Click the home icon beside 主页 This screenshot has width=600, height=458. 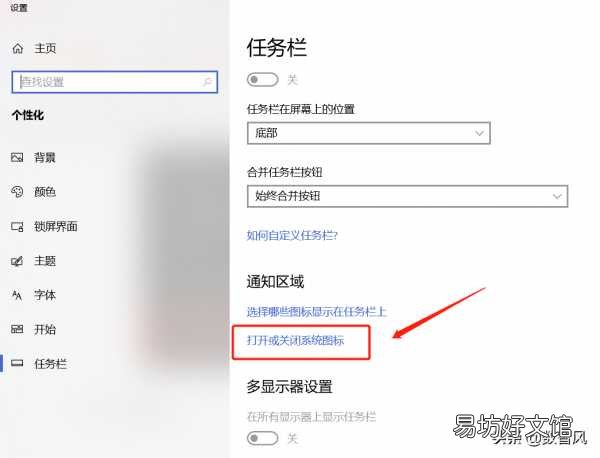pos(18,49)
